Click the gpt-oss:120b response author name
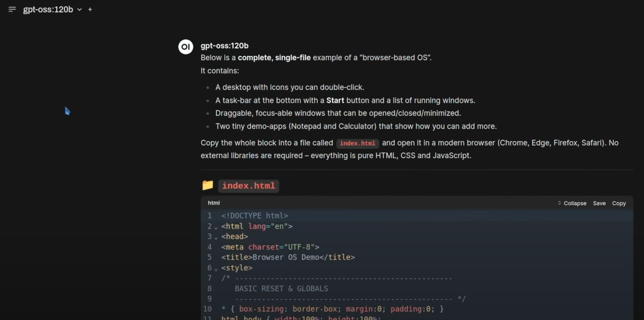 click(x=225, y=46)
